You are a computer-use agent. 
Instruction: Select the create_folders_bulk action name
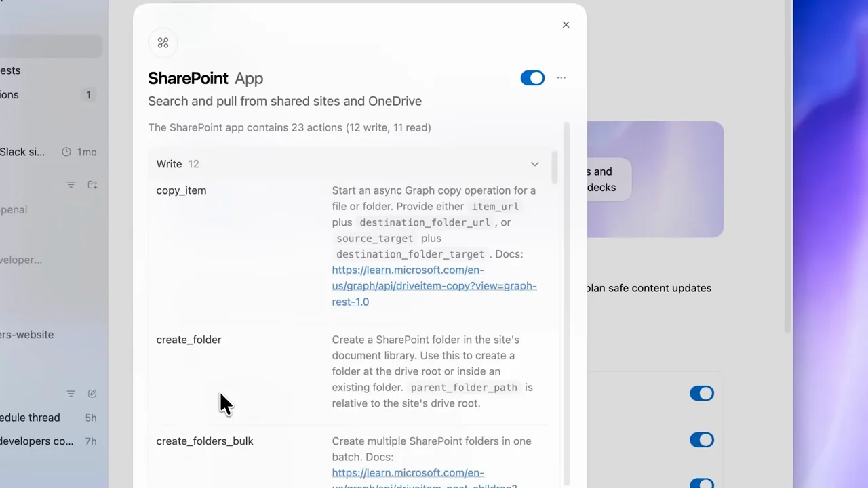point(205,441)
